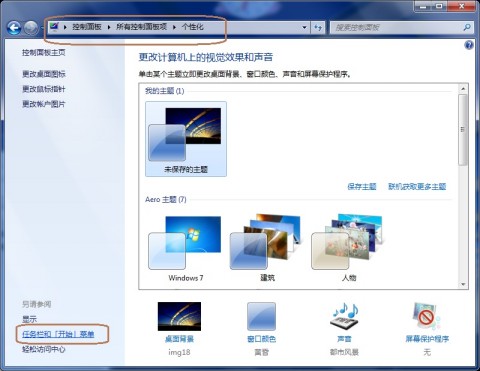Click 窗口颜色 text link

pos(261,339)
